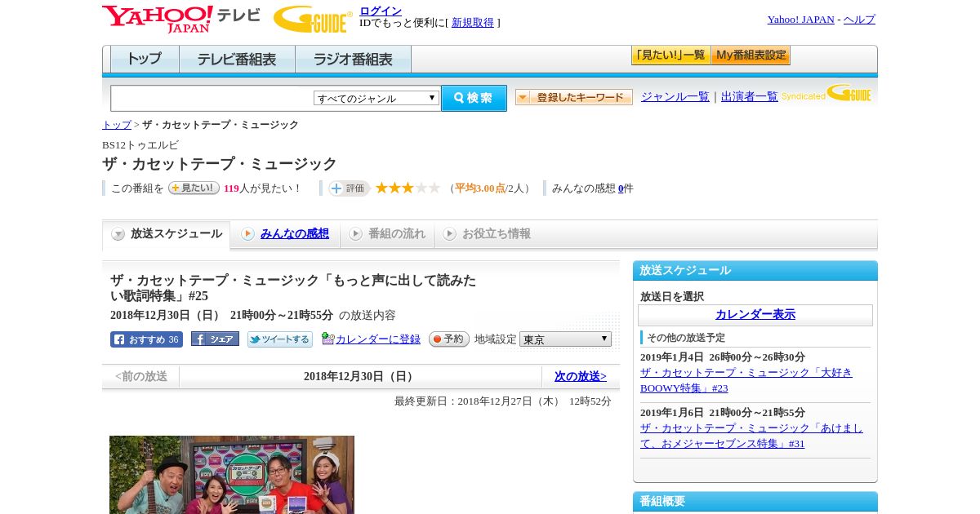Go to 次の放送> link
980x514 pixels.
point(581,377)
